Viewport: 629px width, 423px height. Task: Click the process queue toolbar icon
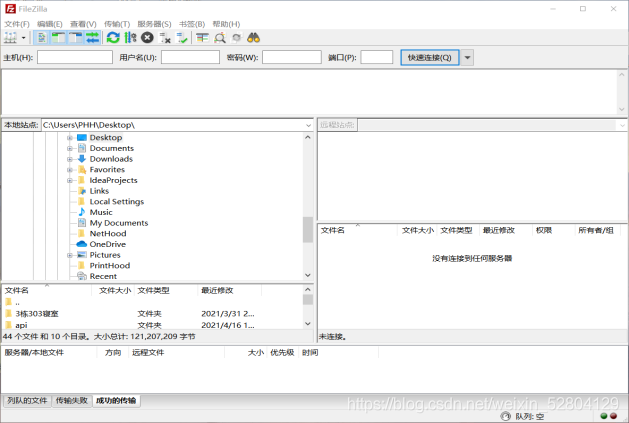130,38
